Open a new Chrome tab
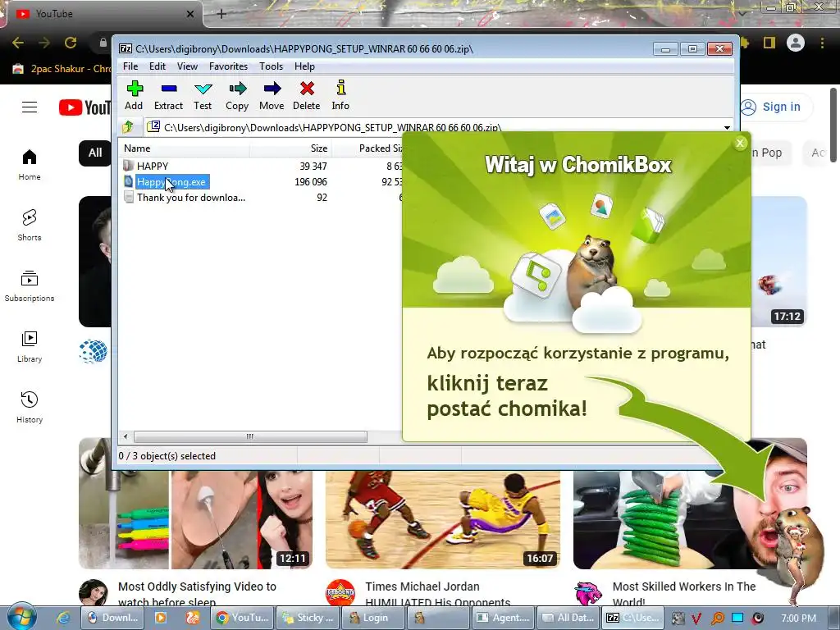The width and height of the screenshot is (840, 630). (221, 14)
